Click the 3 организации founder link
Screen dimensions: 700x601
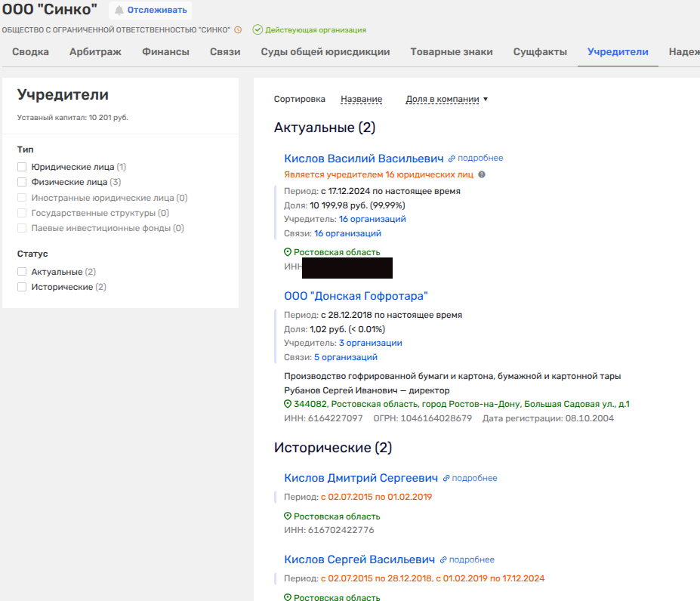[x=370, y=343]
